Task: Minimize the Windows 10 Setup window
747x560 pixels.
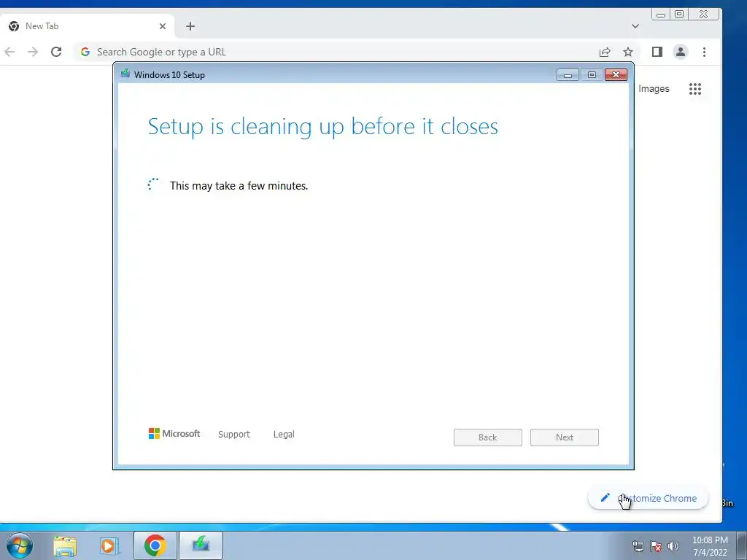Action: [568, 75]
